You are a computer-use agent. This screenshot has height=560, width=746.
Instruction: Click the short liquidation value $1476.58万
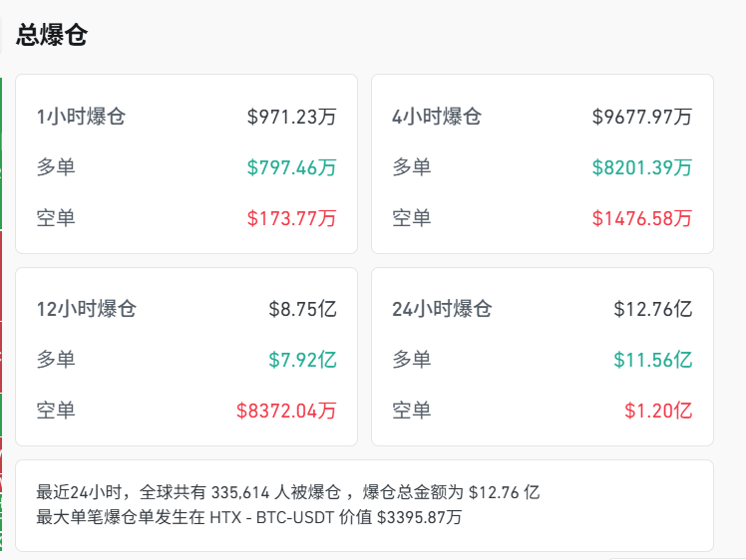tap(641, 218)
